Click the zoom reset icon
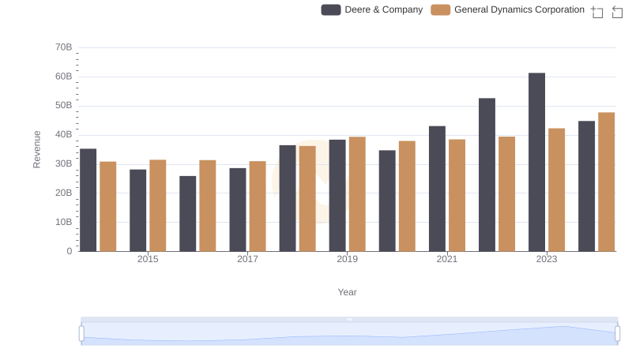 [617, 12]
